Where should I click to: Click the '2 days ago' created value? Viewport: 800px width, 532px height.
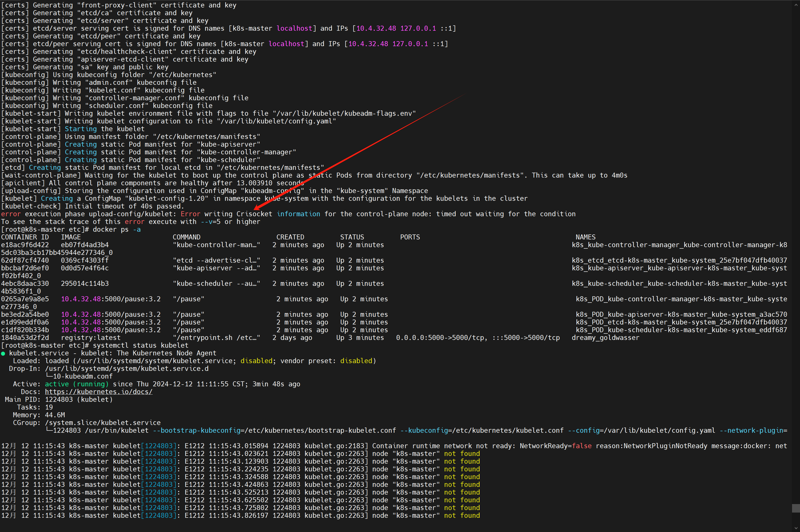click(x=292, y=338)
